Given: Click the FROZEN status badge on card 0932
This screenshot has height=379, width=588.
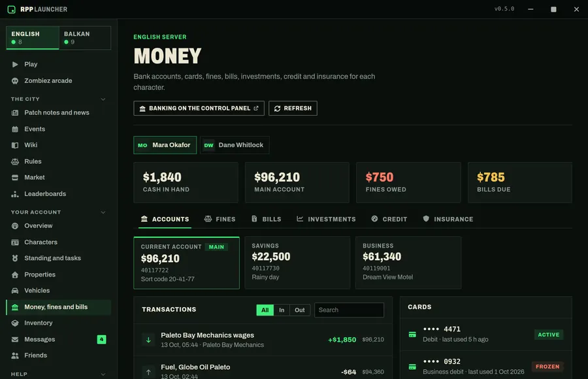Looking at the screenshot, I should pos(547,367).
